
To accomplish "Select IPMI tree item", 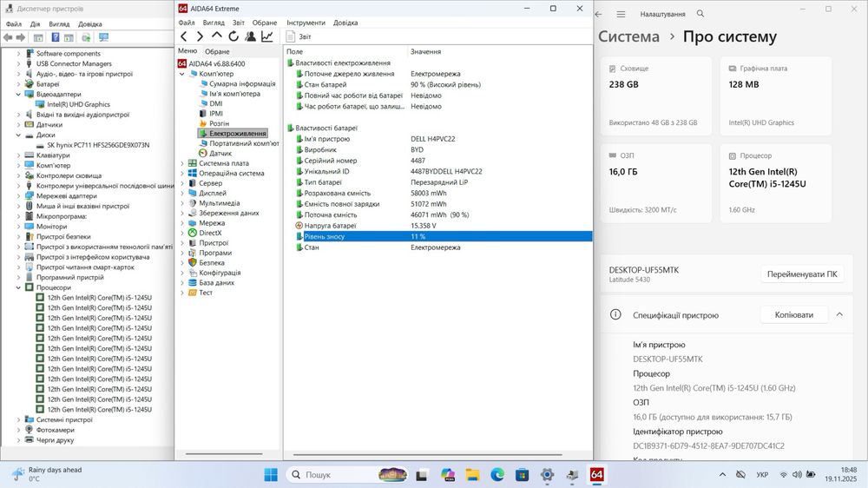I will (x=216, y=114).
